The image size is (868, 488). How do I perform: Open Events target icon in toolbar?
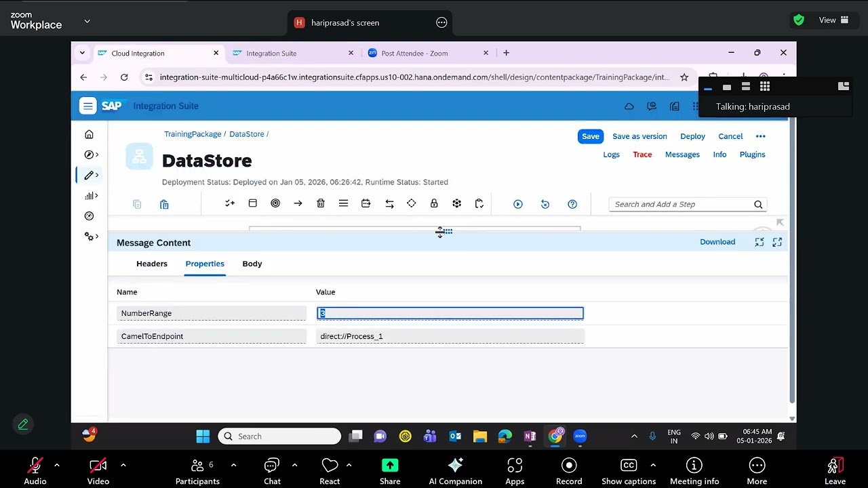click(275, 203)
